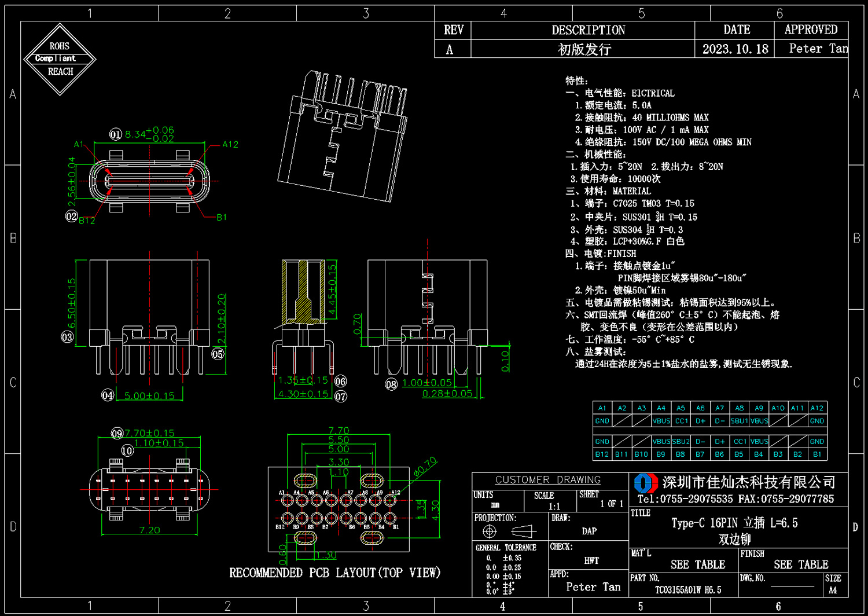Click the RECOMMENDED PCB LAYOUT(TOP VIEW) label

[x=334, y=573]
